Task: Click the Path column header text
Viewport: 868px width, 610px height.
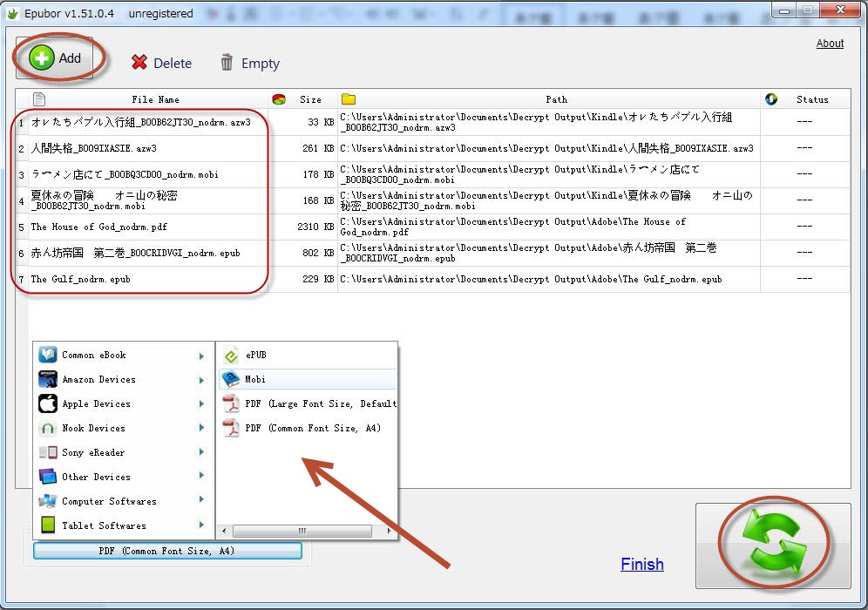Action: [556, 99]
